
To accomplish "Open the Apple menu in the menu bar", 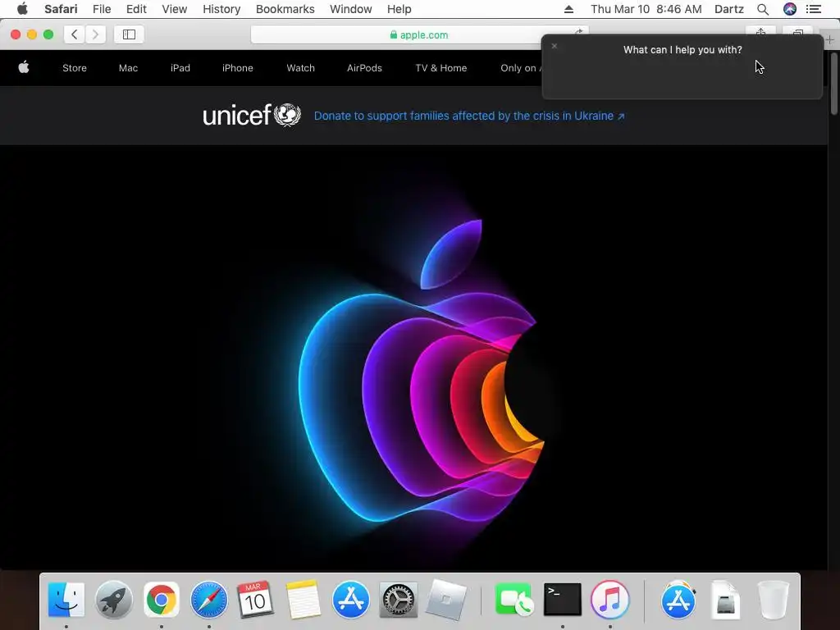I will pos(22,9).
